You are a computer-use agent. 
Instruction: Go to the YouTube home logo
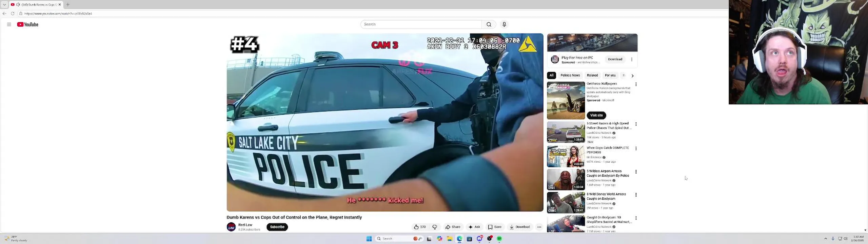pos(28,24)
